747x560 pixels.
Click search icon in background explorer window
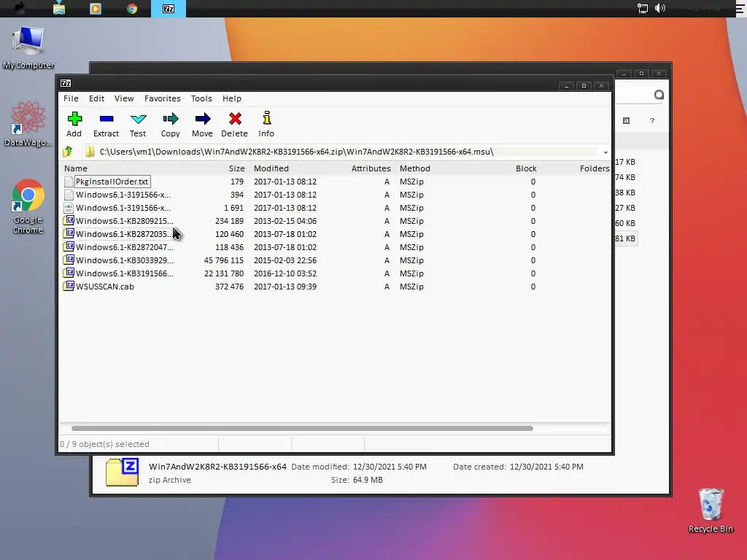pyautogui.click(x=659, y=95)
